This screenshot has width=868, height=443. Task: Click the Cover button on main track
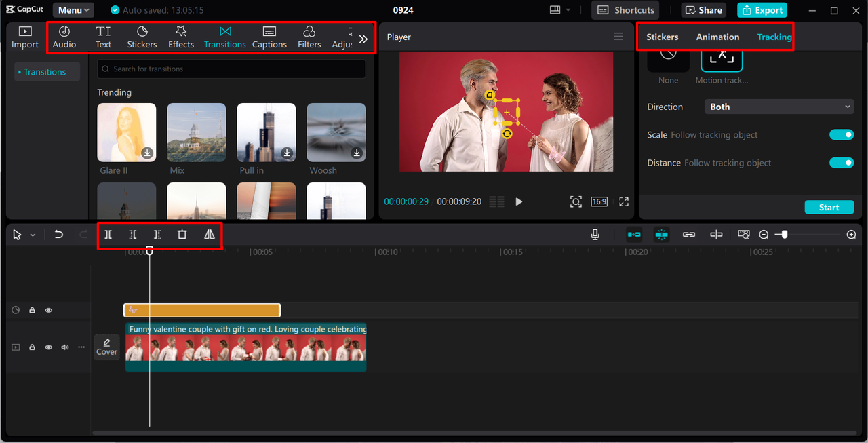[x=106, y=347]
